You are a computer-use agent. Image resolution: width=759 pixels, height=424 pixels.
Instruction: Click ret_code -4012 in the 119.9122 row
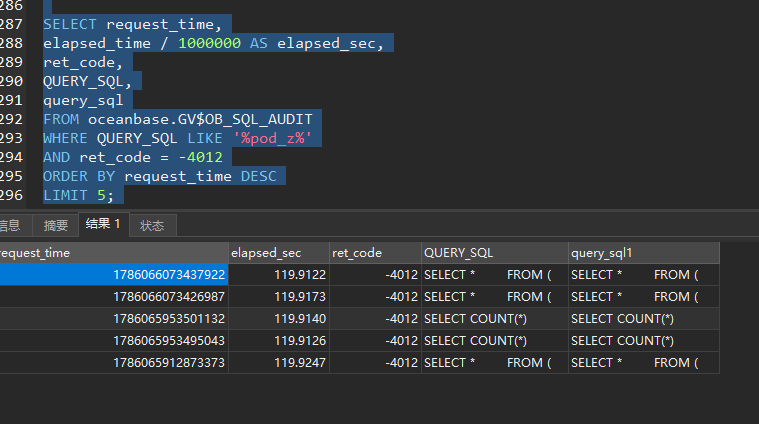[x=375, y=274]
